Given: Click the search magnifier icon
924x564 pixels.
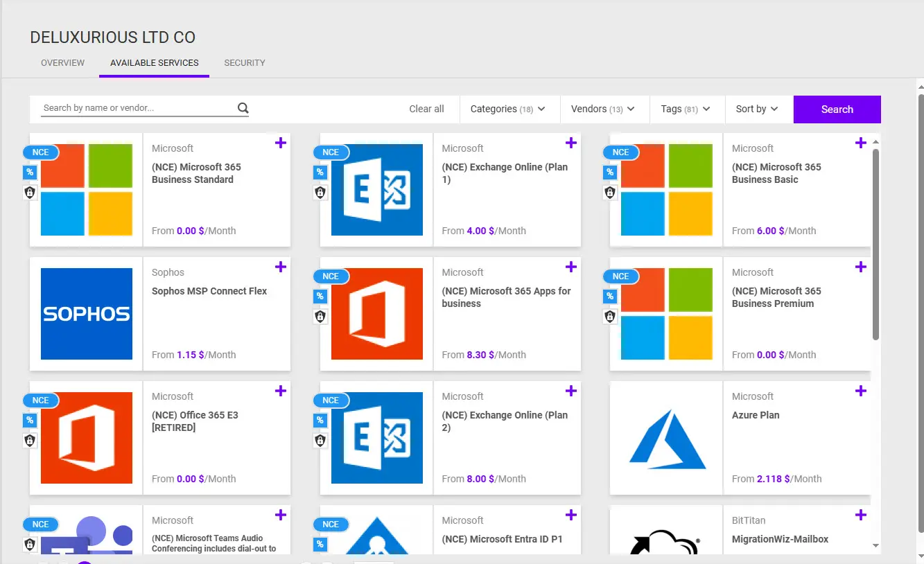Looking at the screenshot, I should (243, 108).
